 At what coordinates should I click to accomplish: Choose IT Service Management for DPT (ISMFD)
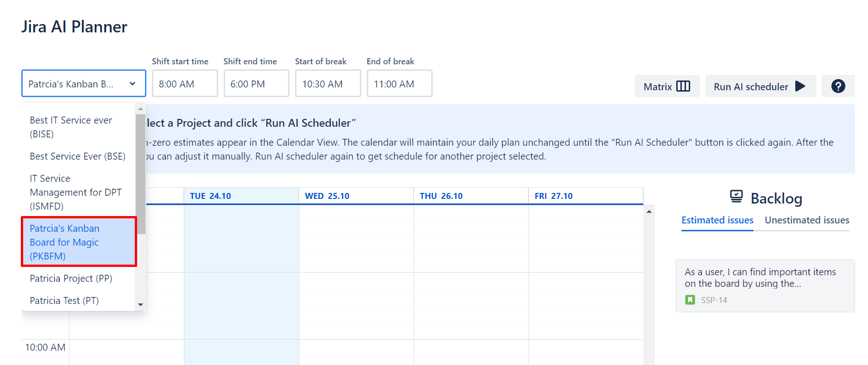coord(78,192)
